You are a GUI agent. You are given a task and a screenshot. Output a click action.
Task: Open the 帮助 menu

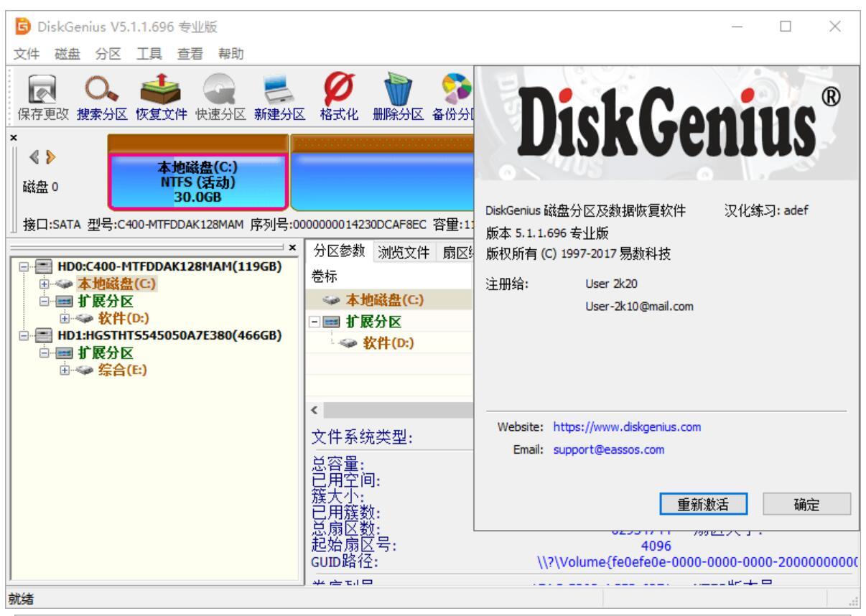coord(231,53)
